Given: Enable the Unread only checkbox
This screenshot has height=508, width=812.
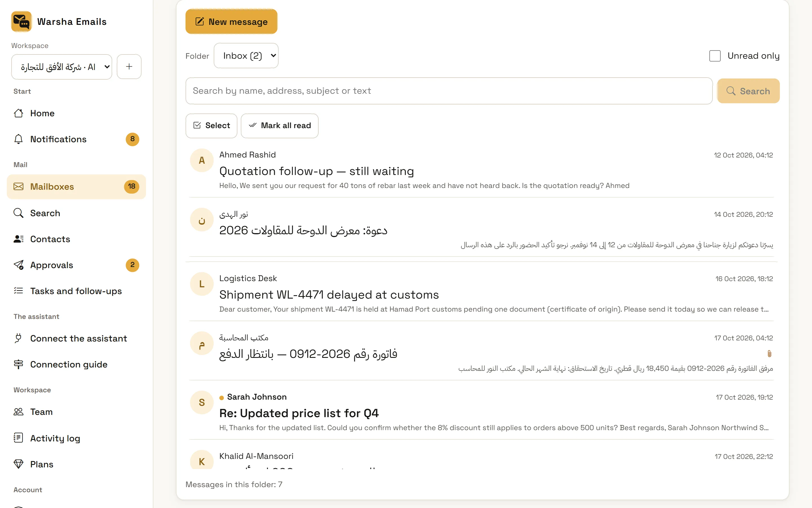Looking at the screenshot, I should (x=715, y=56).
